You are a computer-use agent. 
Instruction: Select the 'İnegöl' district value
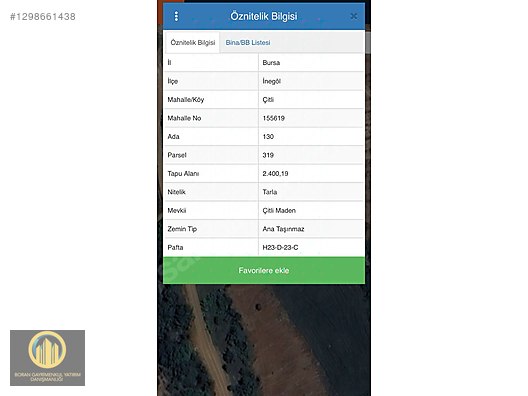[x=271, y=81]
